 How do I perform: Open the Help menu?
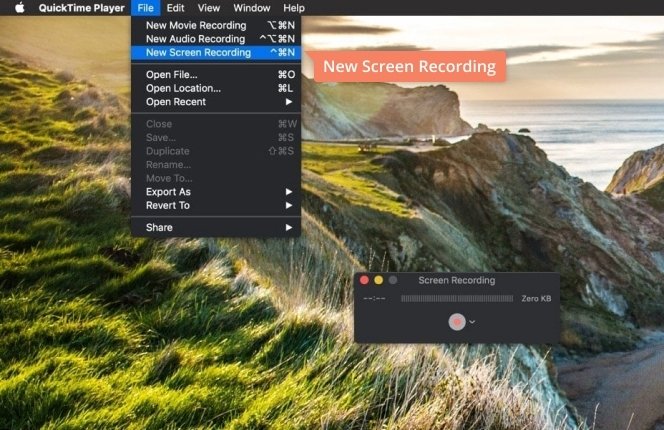pyautogui.click(x=294, y=8)
